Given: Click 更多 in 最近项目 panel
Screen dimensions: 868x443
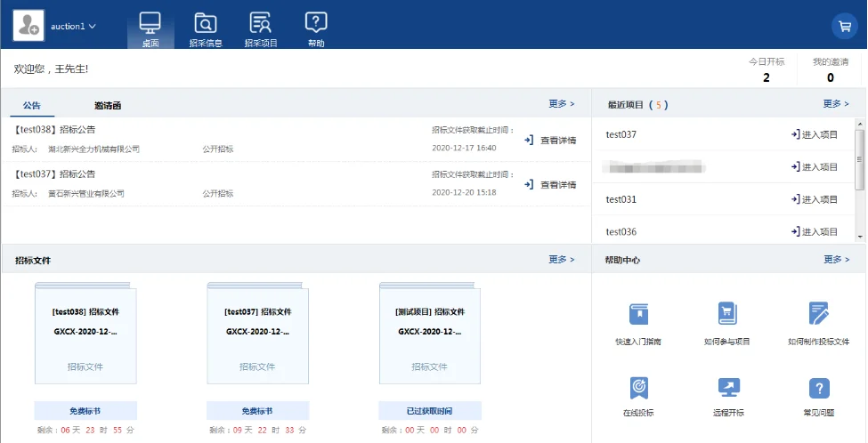Looking at the screenshot, I should [x=836, y=104].
